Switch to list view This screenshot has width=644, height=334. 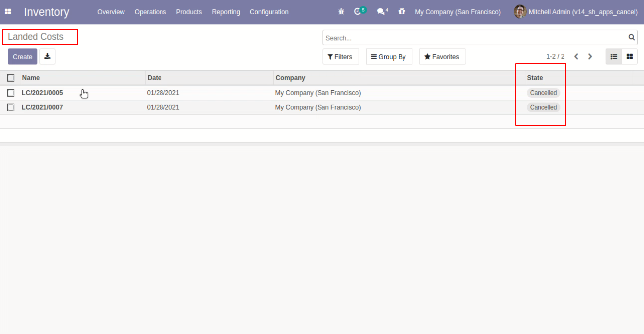(614, 56)
